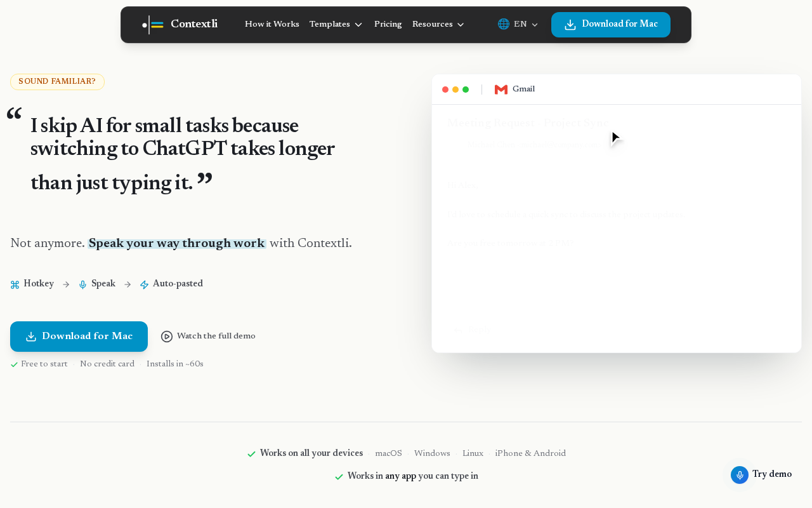This screenshot has height=508, width=812.
Task: Click the 'Linux' platform text
Action: pos(473,453)
